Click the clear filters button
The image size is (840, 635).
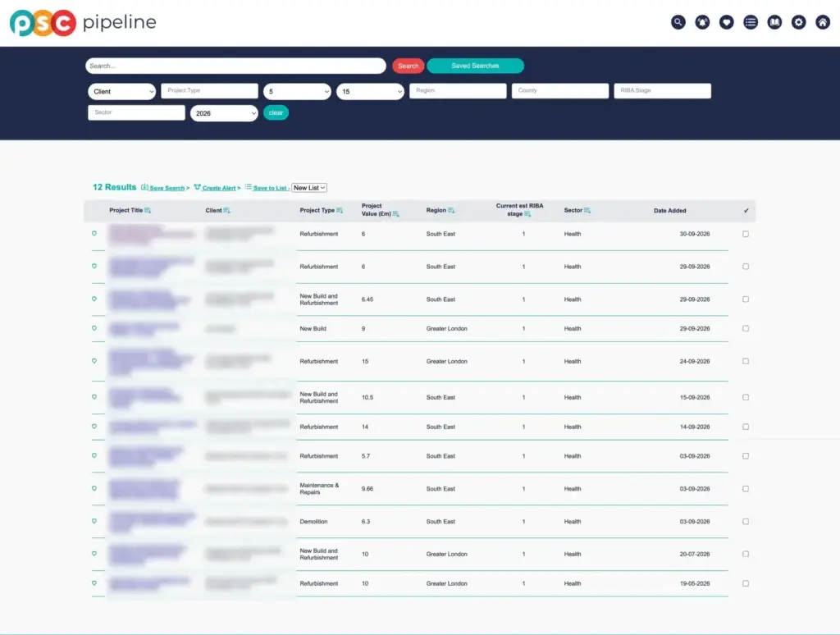(276, 113)
